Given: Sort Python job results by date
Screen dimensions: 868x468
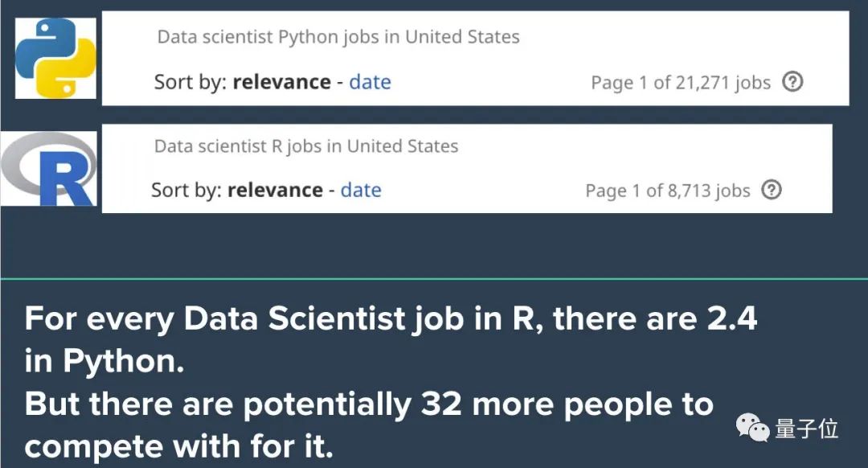Looking at the screenshot, I should (x=370, y=82).
